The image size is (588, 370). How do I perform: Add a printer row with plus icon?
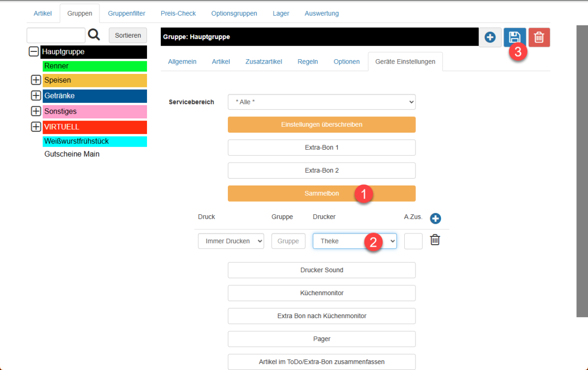click(x=435, y=218)
